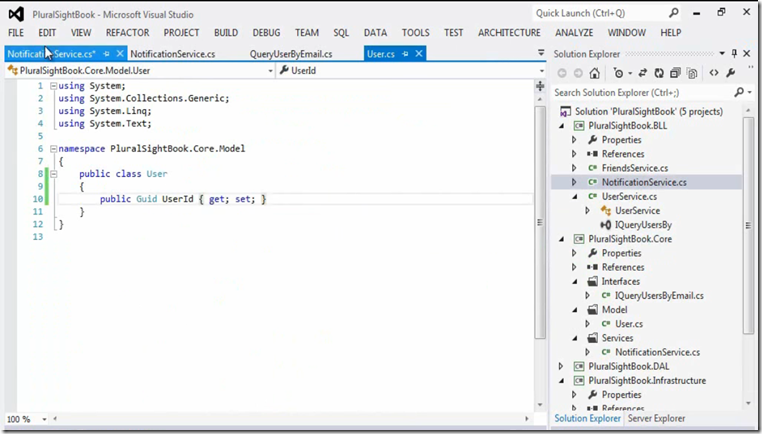
Task: Collapse the using directives outline at line 1
Action: click(53, 86)
